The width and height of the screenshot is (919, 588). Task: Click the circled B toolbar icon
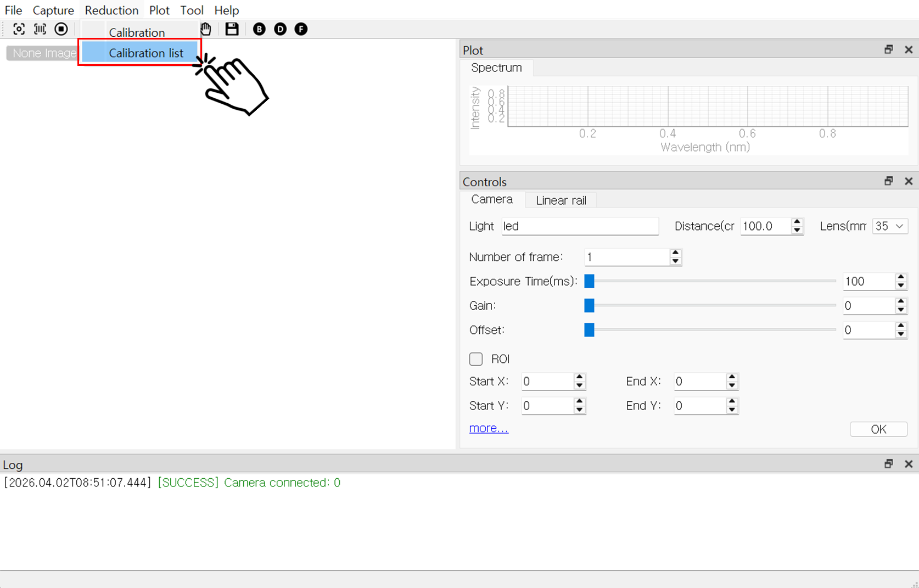point(259,29)
